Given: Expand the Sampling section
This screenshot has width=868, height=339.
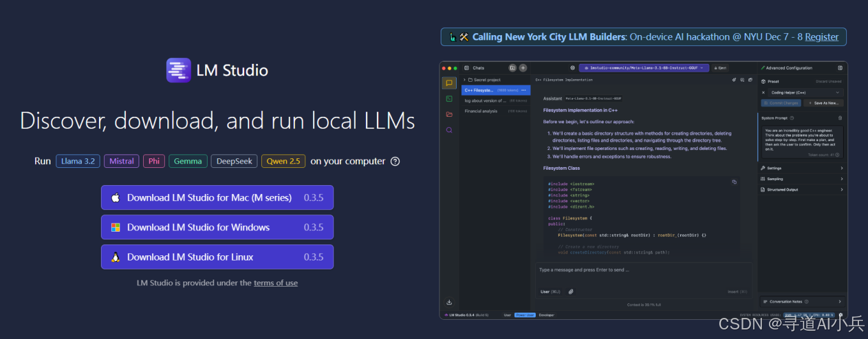Looking at the screenshot, I should coord(802,179).
